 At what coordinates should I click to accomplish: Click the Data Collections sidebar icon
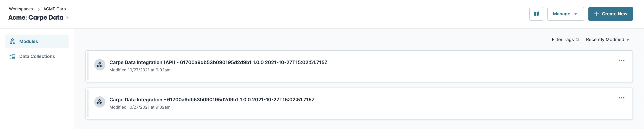point(12,56)
